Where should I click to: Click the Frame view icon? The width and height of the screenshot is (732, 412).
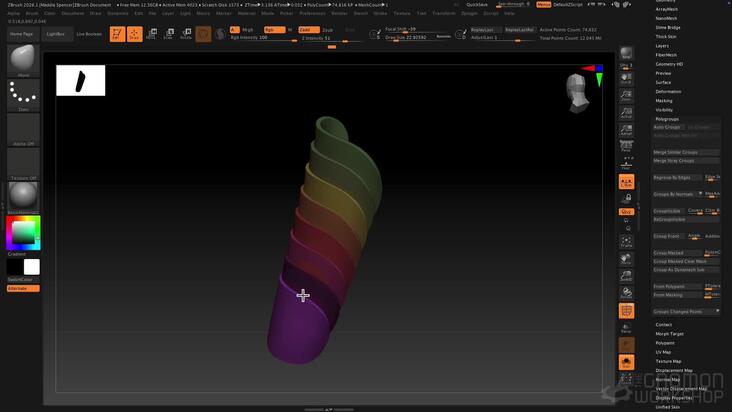[626, 242]
